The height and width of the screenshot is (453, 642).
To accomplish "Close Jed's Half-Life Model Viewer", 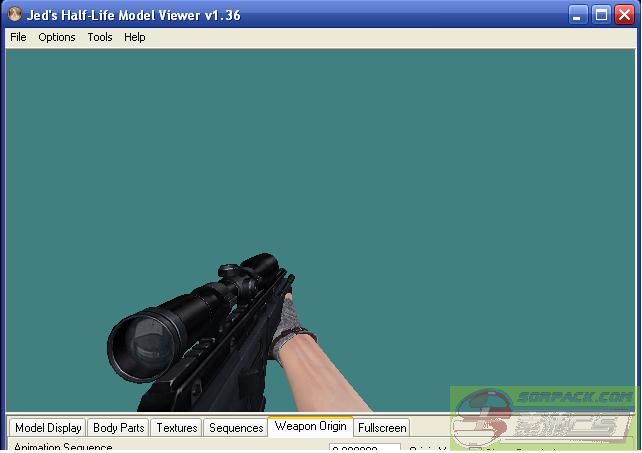I will point(624,15).
